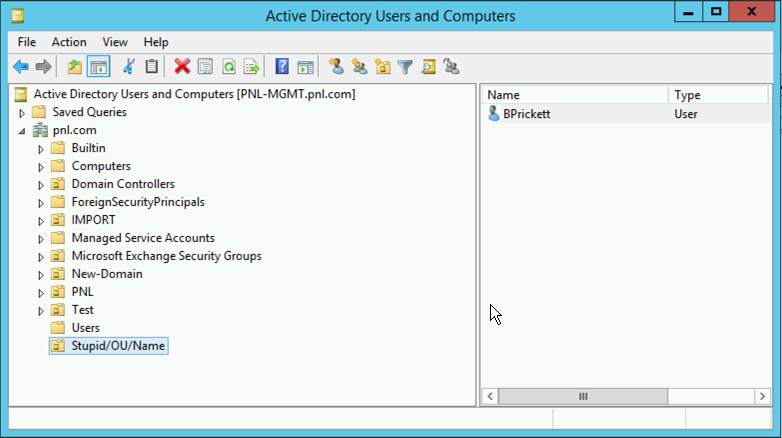Find objects in Active Directory
This screenshot has width=782, height=438.
click(428, 67)
